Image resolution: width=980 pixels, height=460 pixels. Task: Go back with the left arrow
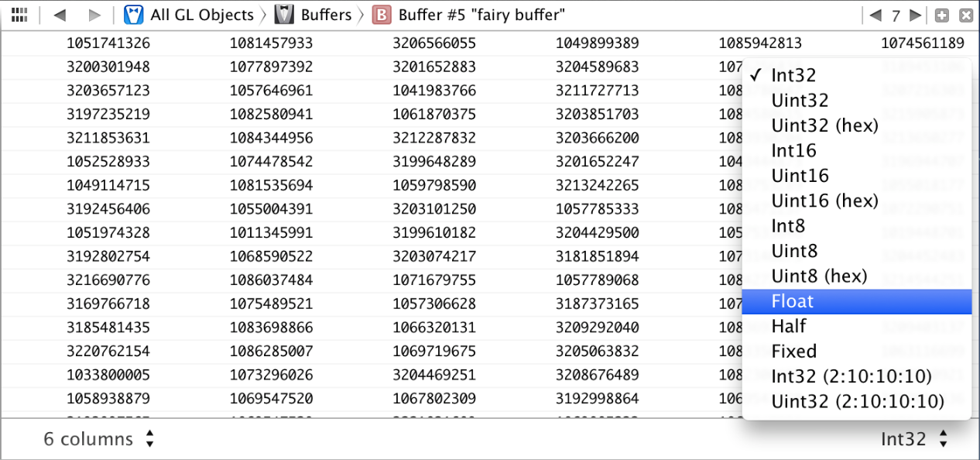tap(60, 15)
